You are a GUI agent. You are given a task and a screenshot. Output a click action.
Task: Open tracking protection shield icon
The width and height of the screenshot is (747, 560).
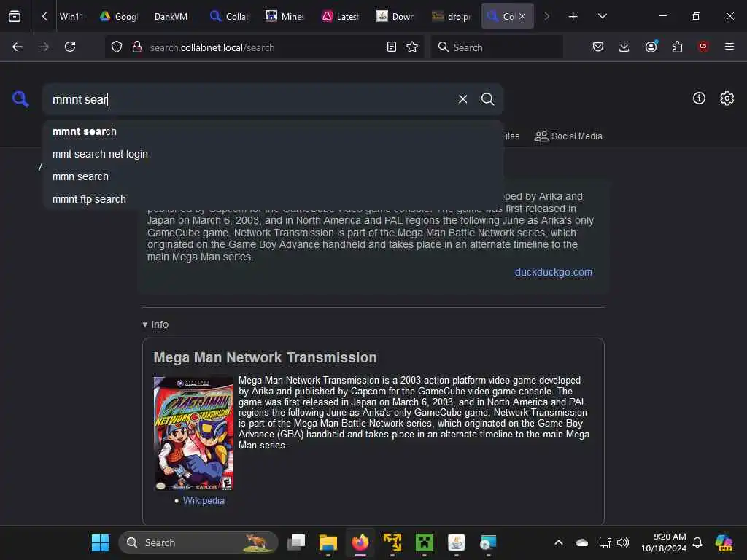(x=117, y=47)
